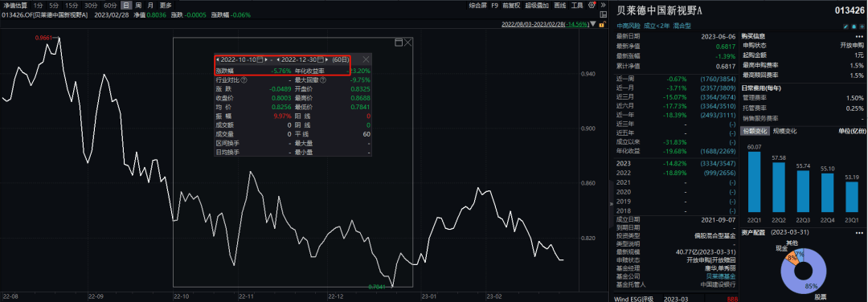Click the 22Q1 bar showing 60.07
868x302 pixels.
(x=754, y=182)
